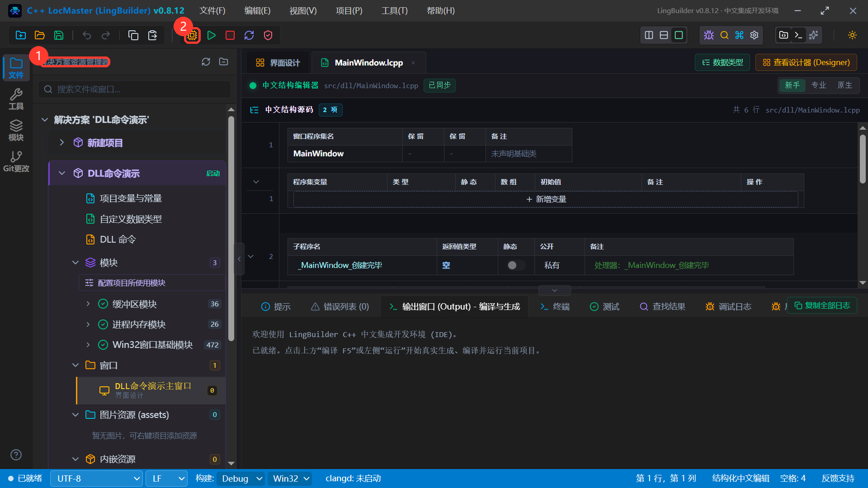Open the UTF-8 encoding dropdown
This screenshot has width=868, height=488.
tap(97, 479)
